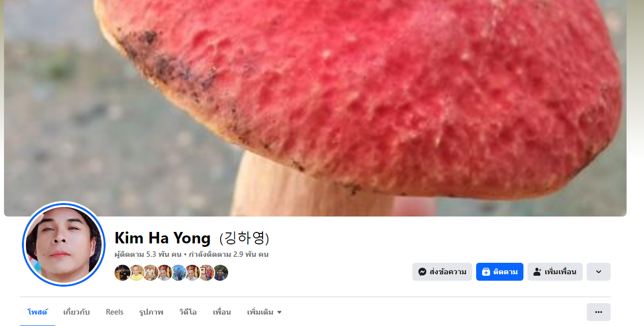
Task: Open the mushroom cover photo
Action: pos(315,108)
